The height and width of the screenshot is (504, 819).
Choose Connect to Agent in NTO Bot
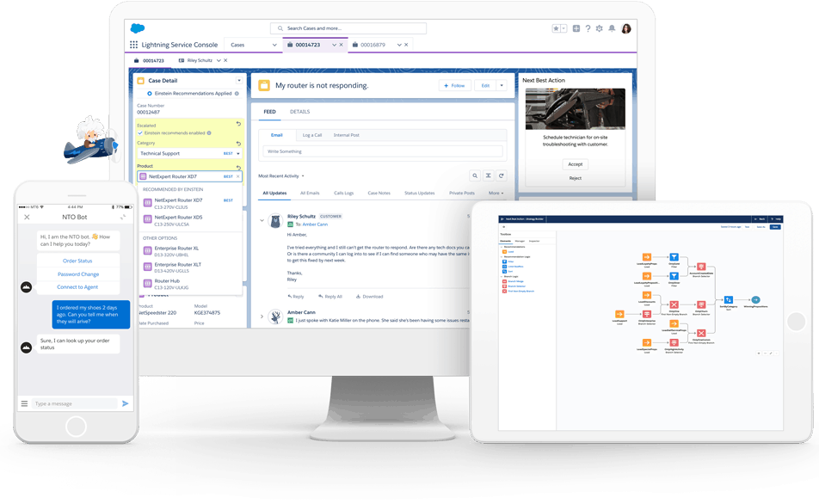point(77,287)
